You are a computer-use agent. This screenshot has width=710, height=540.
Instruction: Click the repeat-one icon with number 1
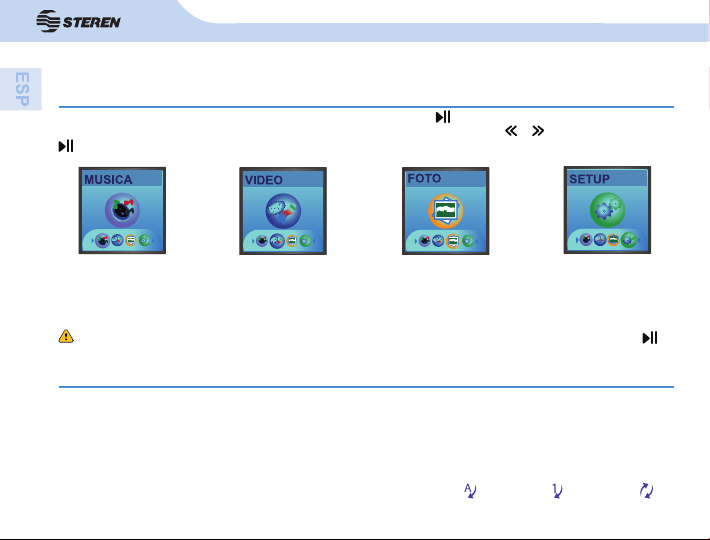pos(557,491)
